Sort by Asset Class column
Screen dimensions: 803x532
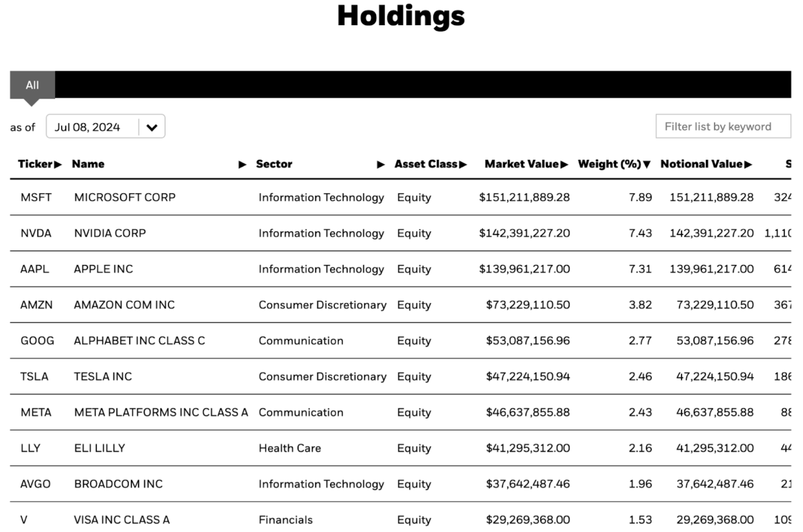pos(430,164)
